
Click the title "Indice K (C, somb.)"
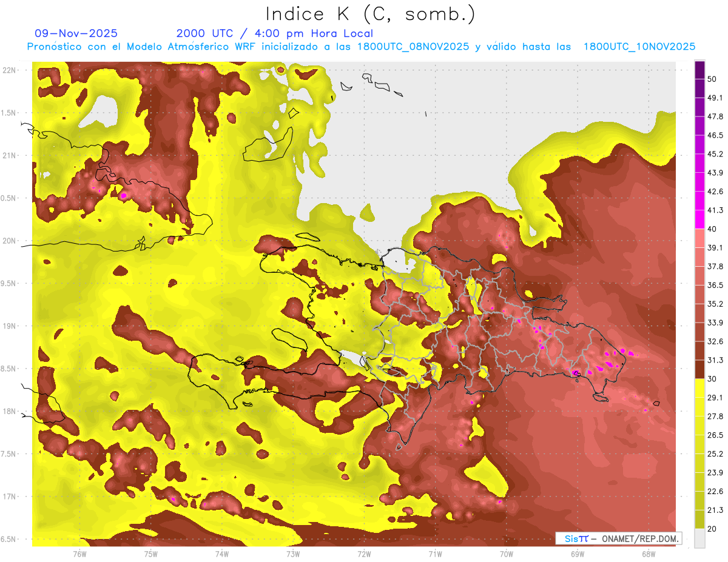point(371,14)
